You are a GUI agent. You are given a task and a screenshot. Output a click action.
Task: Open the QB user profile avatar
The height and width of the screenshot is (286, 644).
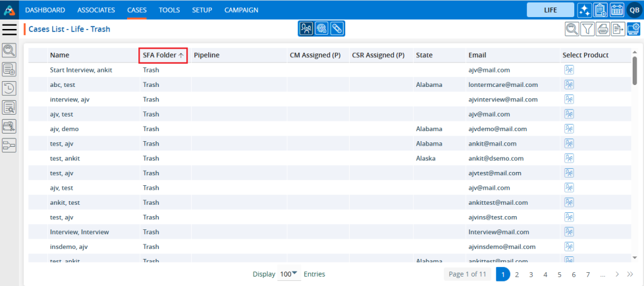coord(633,10)
